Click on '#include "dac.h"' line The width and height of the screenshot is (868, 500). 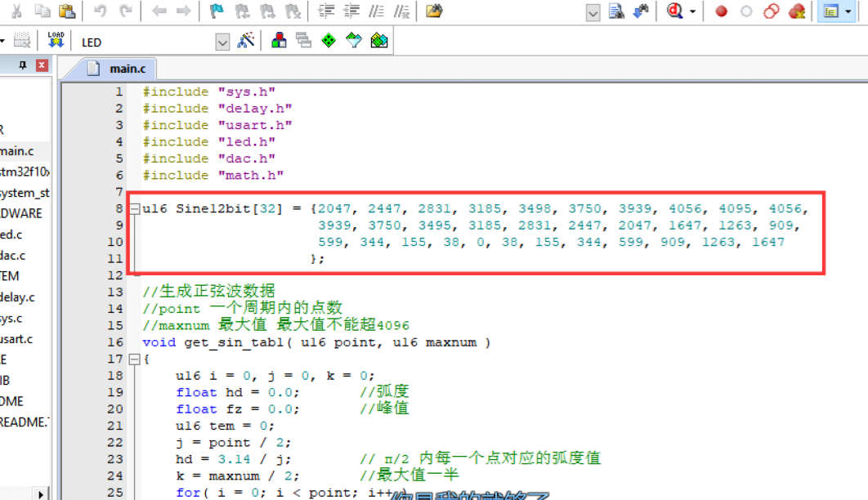208,158
